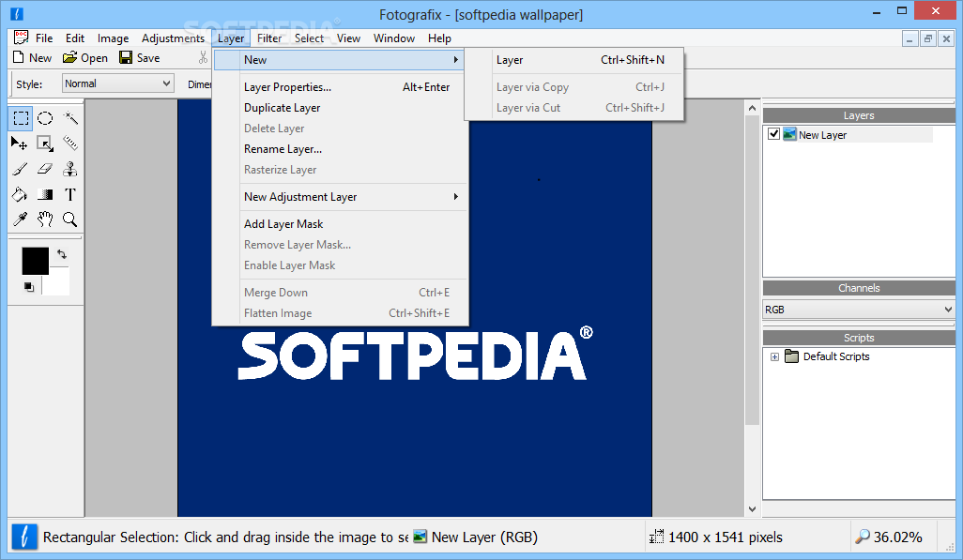Click the Fotografix logo in status bar

coord(24,537)
